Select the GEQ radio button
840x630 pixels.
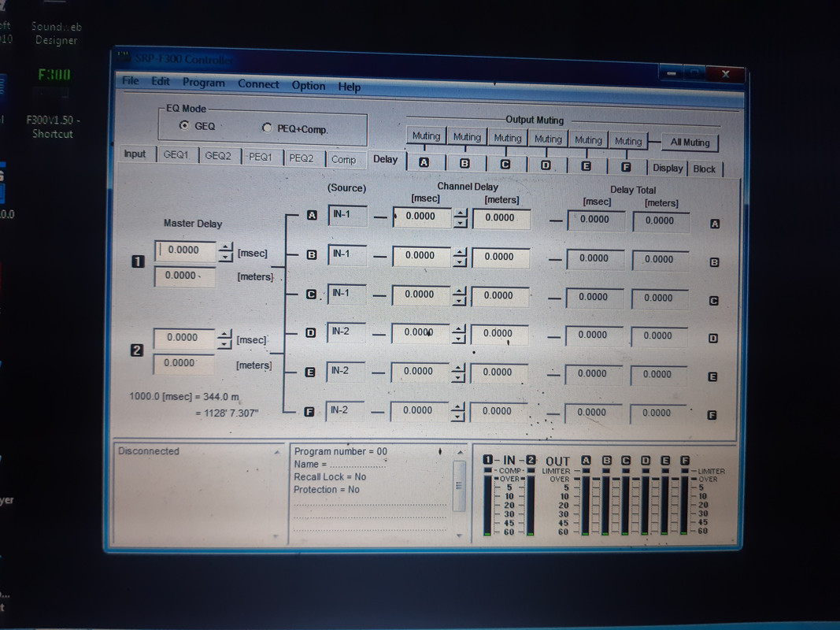(184, 125)
